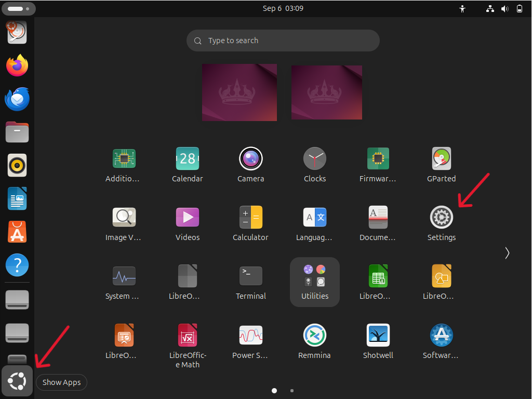
Task: Select the first workspace thumbnail
Action: (x=240, y=92)
